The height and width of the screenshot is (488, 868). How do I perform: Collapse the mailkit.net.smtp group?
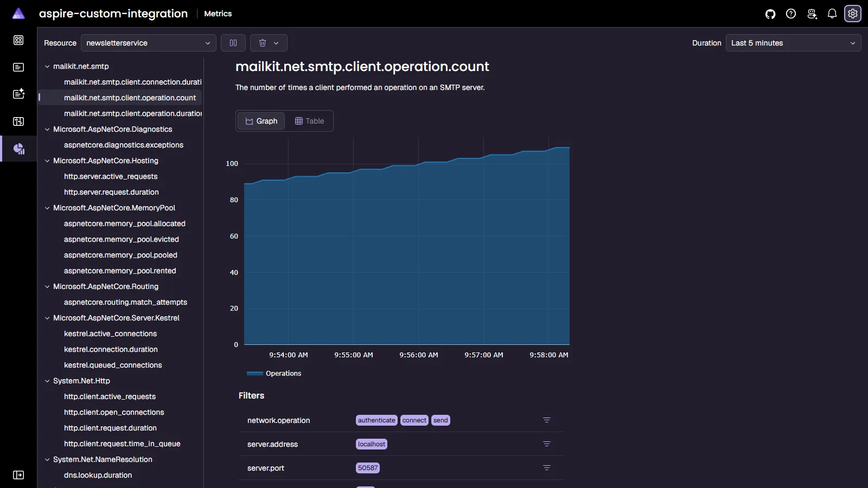pos(47,66)
